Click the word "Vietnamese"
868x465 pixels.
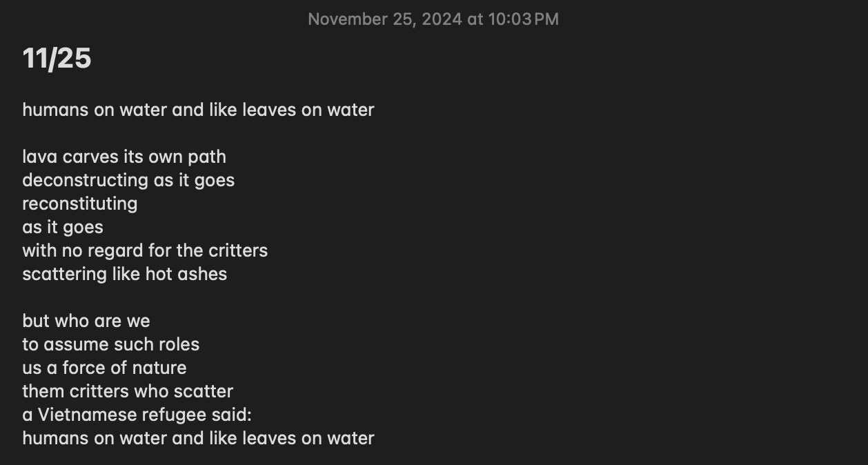[87, 415]
